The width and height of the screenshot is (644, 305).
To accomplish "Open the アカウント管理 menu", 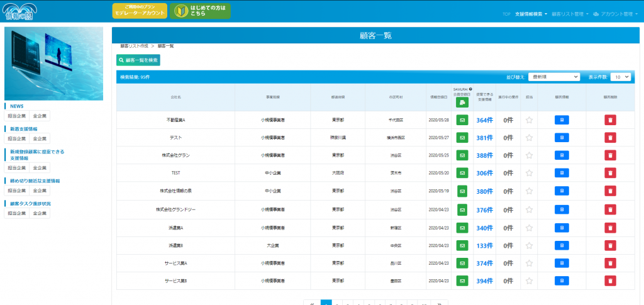I will click(619, 13).
